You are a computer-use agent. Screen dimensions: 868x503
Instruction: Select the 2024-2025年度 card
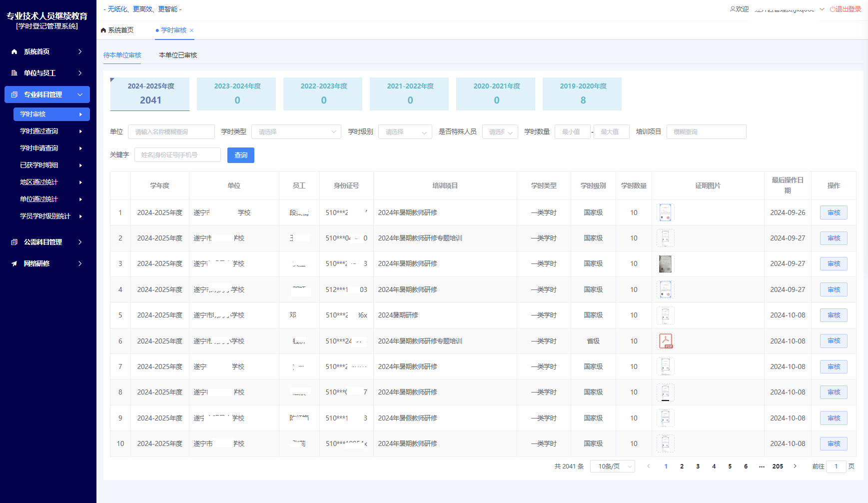pyautogui.click(x=150, y=94)
